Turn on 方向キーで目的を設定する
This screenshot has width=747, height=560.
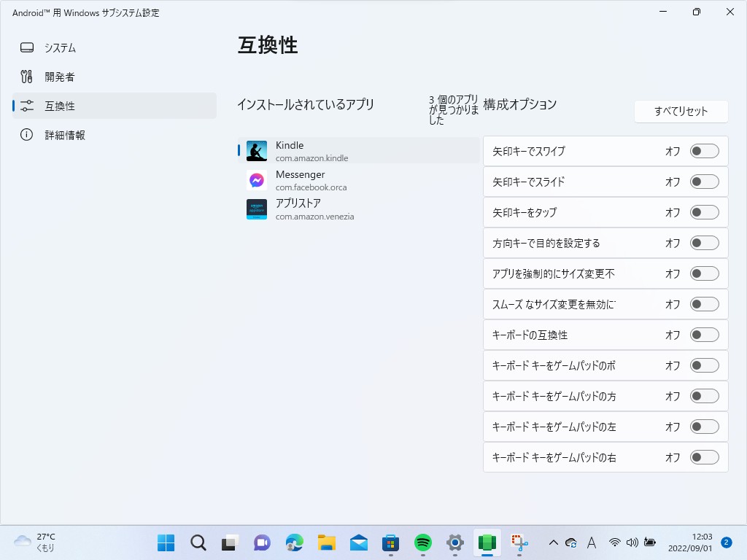(704, 243)
